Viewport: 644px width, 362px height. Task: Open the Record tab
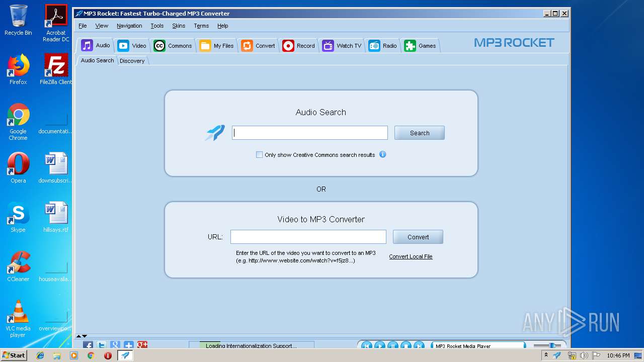tap(298, 46)
